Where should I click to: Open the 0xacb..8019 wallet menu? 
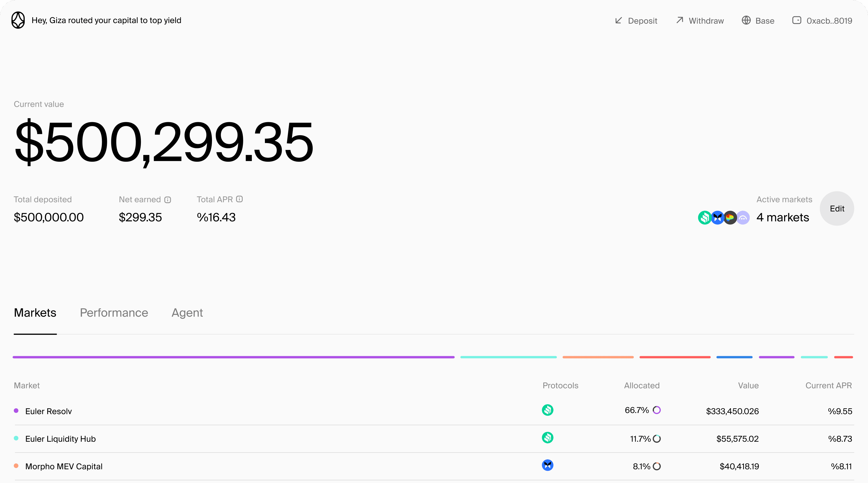822,21
